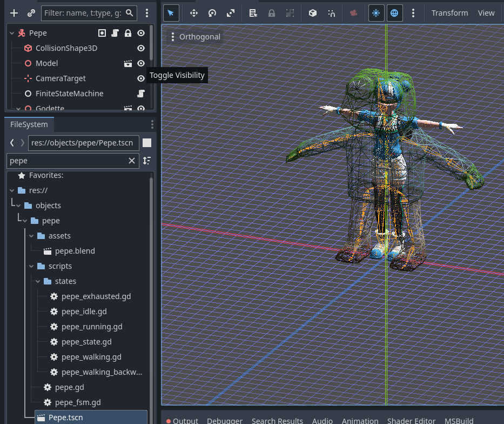Select the Scale mode tool
Image resolution: width=504 pixels, height=424 pixels.
[231, 13]
